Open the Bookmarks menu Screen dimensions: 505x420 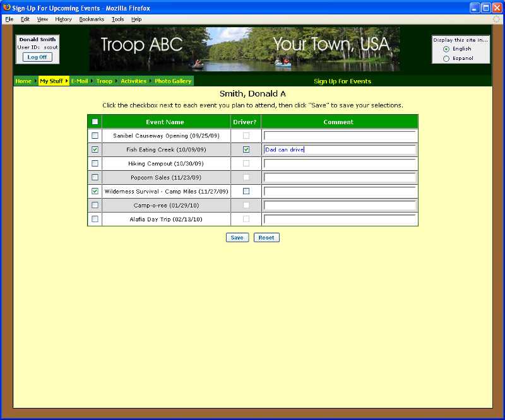tap(92, 20)
